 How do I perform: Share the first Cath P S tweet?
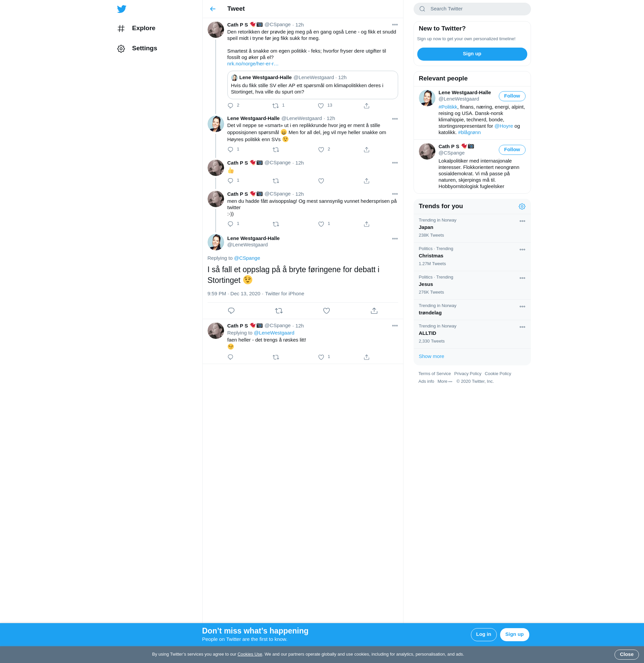pyautogui.click(x=367, y=106)
